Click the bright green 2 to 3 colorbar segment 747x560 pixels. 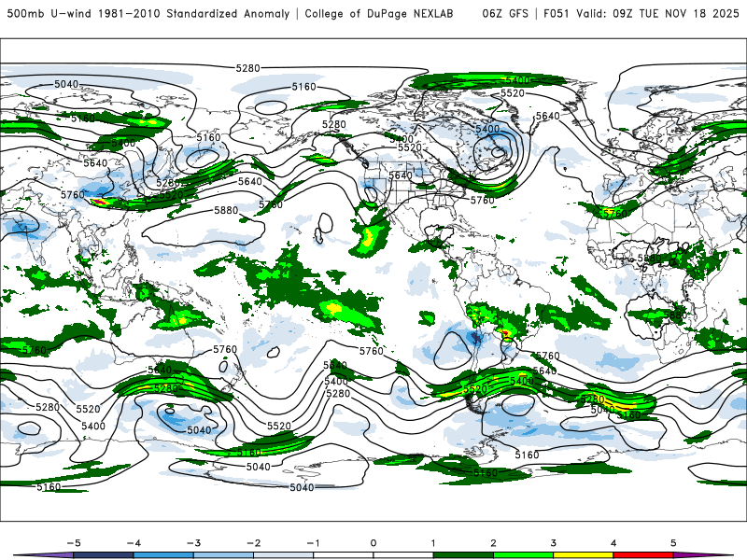(x=524, y=555)
